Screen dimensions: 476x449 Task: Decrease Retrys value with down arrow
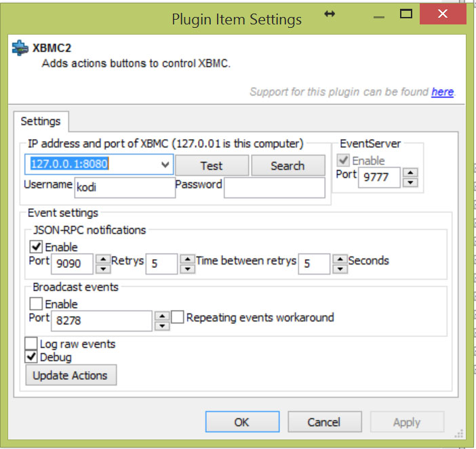click(x=188, y=269)
